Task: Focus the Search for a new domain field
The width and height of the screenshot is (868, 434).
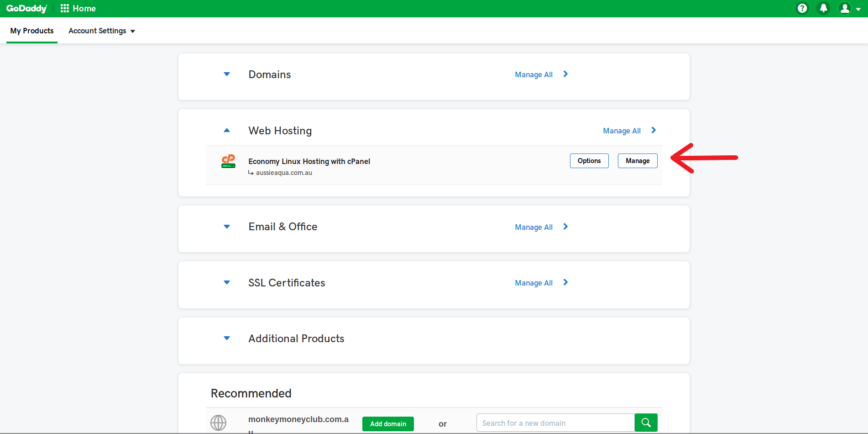Action: [x=555, y=423]
